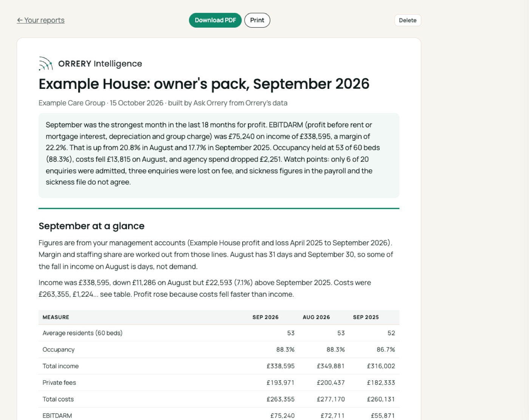Click the £72,711 EBITDARM value
529x420 pixels.
(x=333, y=416)
